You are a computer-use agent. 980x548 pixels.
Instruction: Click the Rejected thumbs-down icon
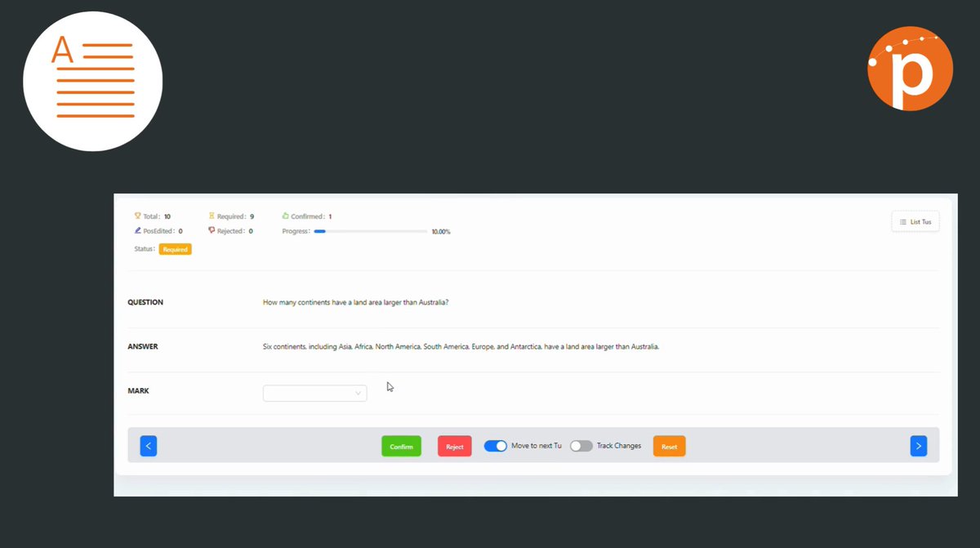(212, 231)
